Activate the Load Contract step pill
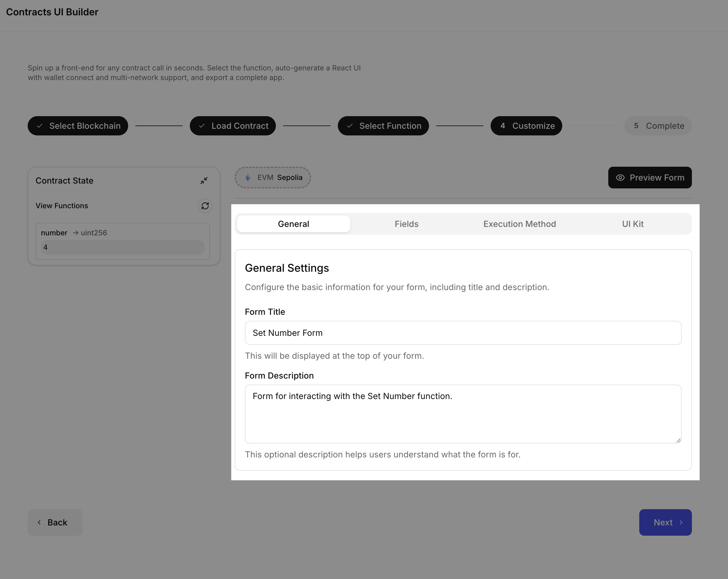The image size is (728, 579). pyautogui.click(x=233, y=126)
